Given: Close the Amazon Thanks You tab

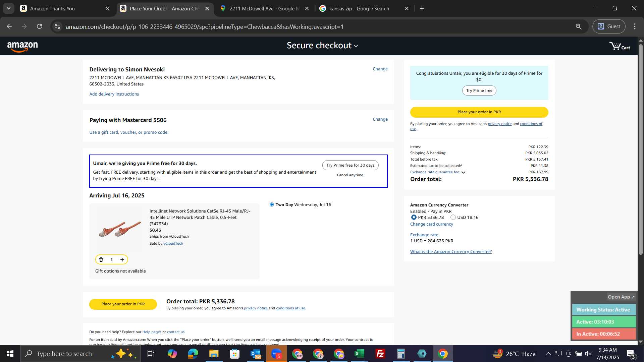Looking at the screenshot, I should coord(107,8).
